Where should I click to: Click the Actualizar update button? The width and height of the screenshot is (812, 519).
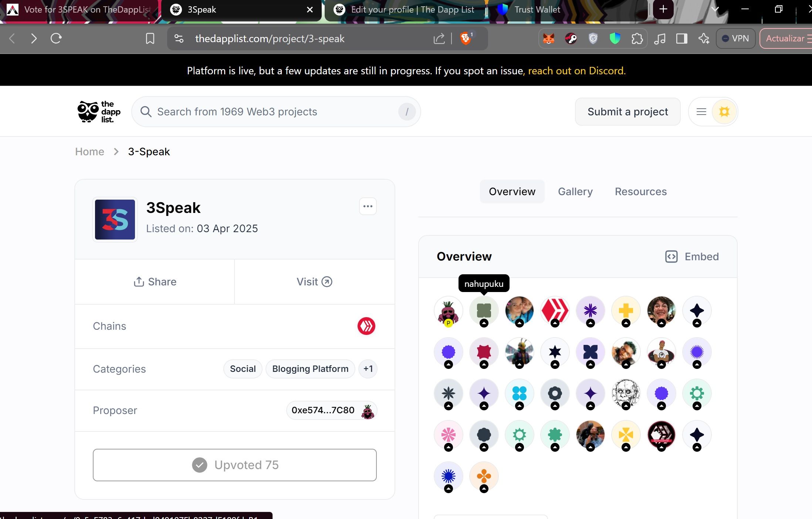pos(786,38)
